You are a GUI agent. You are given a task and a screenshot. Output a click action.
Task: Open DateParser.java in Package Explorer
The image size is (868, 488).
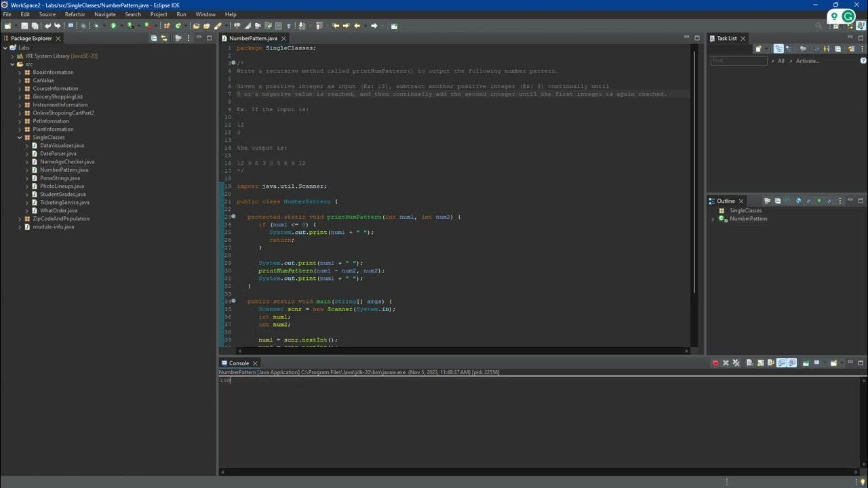[58, 154]
